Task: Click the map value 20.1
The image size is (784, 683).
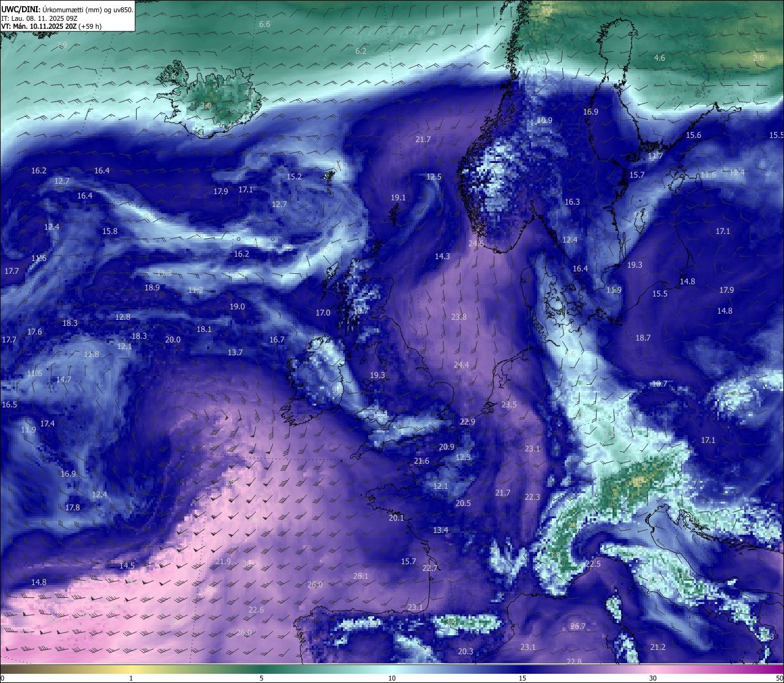Action: (x=396, y=518)
